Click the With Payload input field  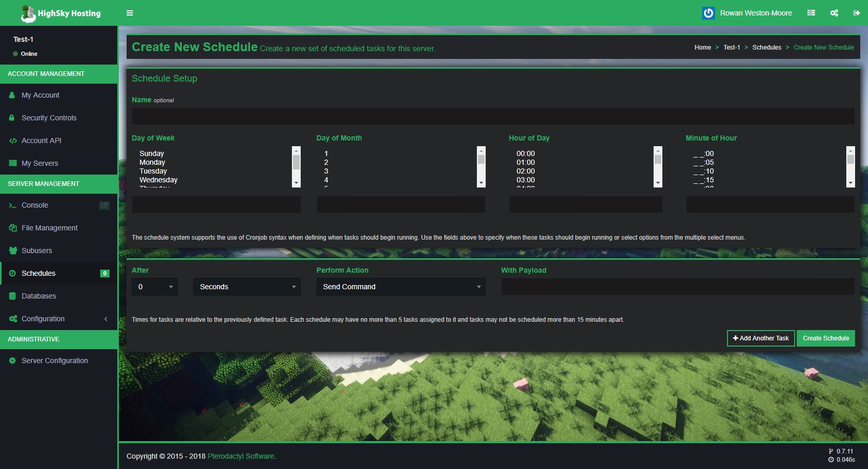[677, 287]
